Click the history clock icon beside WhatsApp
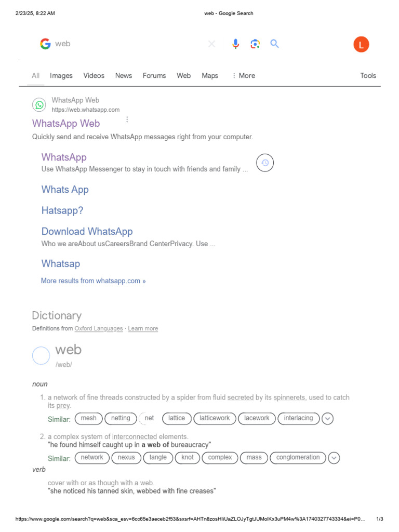This screenshot has height=532, width=399. coord(265,163)
